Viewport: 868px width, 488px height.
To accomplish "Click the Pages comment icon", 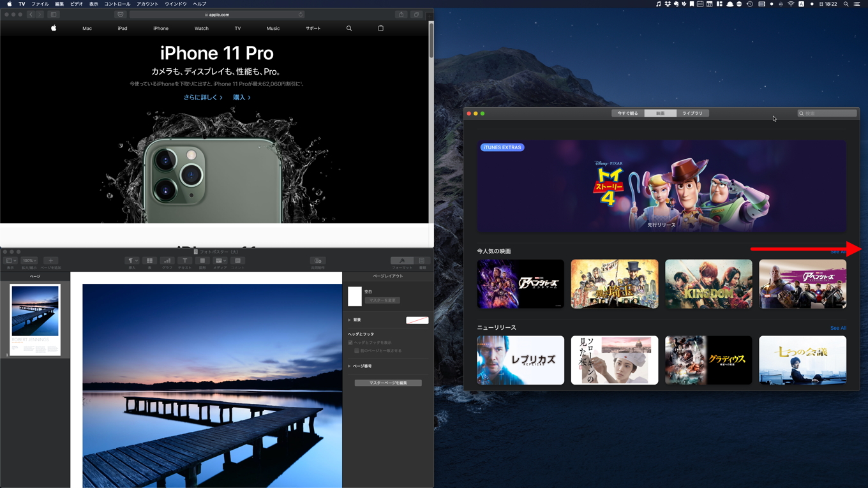I will coord(237,260).
